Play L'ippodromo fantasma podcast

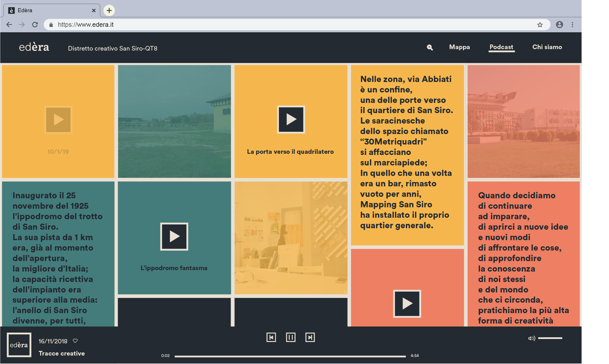174,236
